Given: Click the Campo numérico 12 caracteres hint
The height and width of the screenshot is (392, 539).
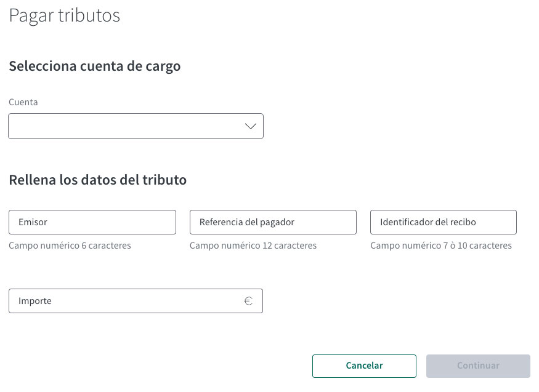Looking at the screenshot, I should pos(253,245).
